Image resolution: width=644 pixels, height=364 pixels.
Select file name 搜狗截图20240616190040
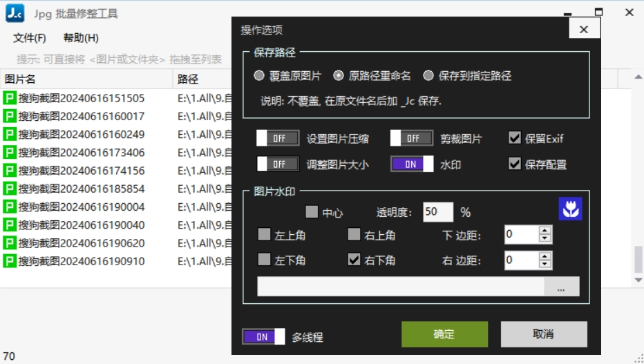[x=82, y=225]
